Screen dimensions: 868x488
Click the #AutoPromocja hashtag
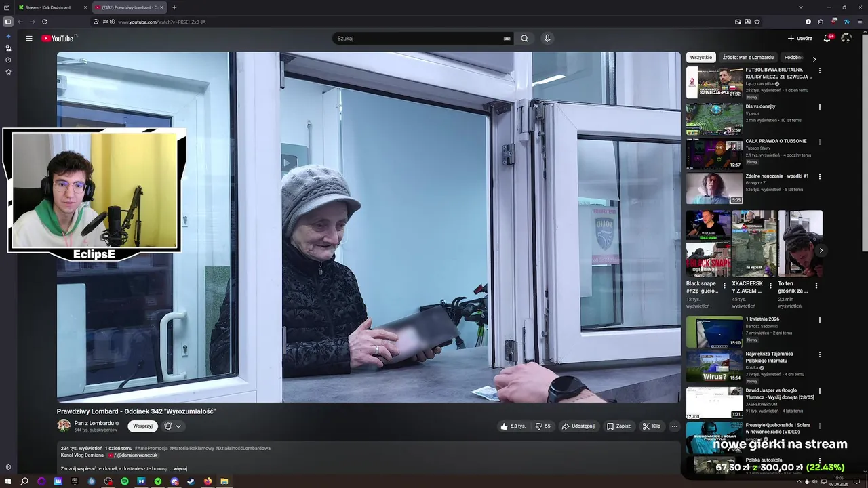150,448
